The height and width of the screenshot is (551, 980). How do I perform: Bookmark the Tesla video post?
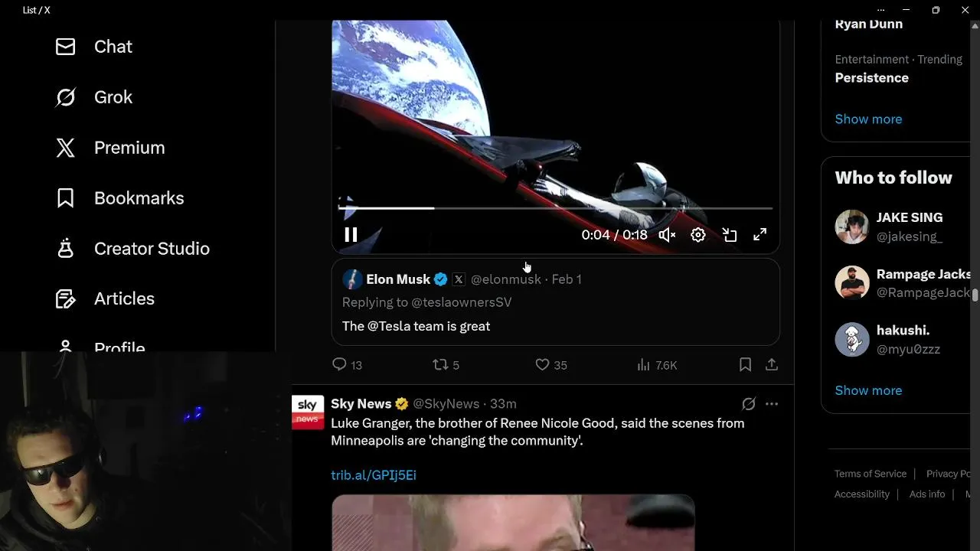pyautogui.click(x=745, y=365)
